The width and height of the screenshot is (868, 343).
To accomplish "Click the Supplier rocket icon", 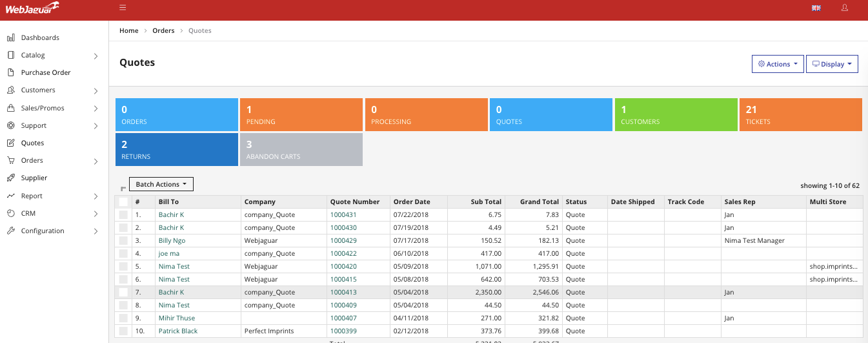I will tap(10, 178).
